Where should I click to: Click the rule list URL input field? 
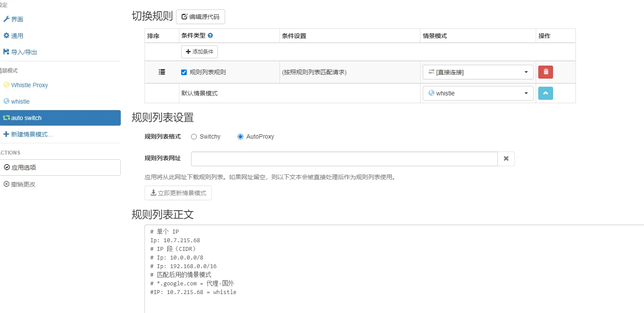click(x=344, y=159)
